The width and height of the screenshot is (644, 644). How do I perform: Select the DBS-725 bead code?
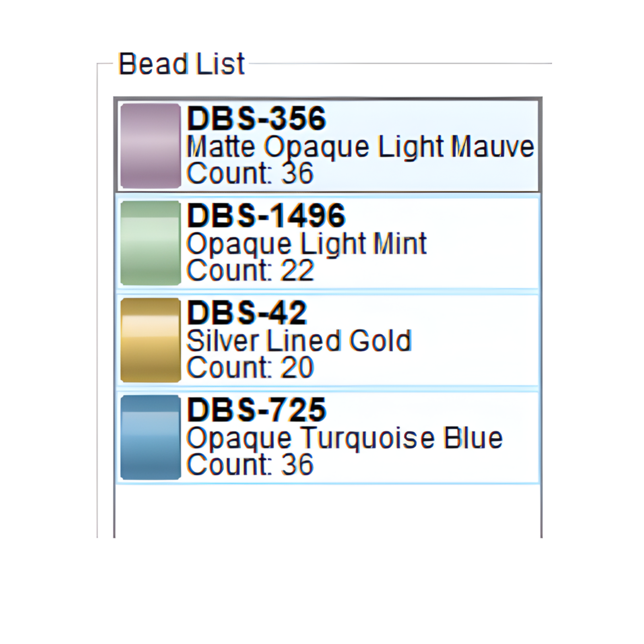256,410
